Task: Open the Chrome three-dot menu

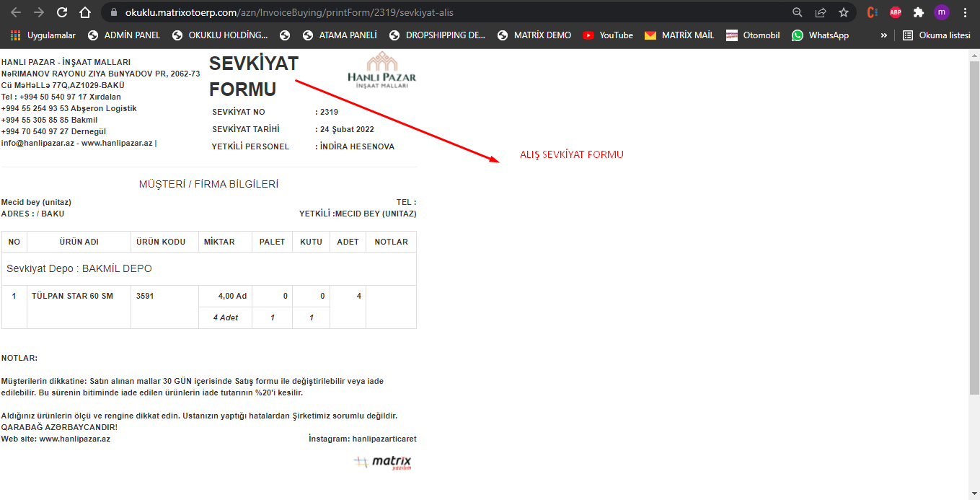Action: (x=965, y=12)
